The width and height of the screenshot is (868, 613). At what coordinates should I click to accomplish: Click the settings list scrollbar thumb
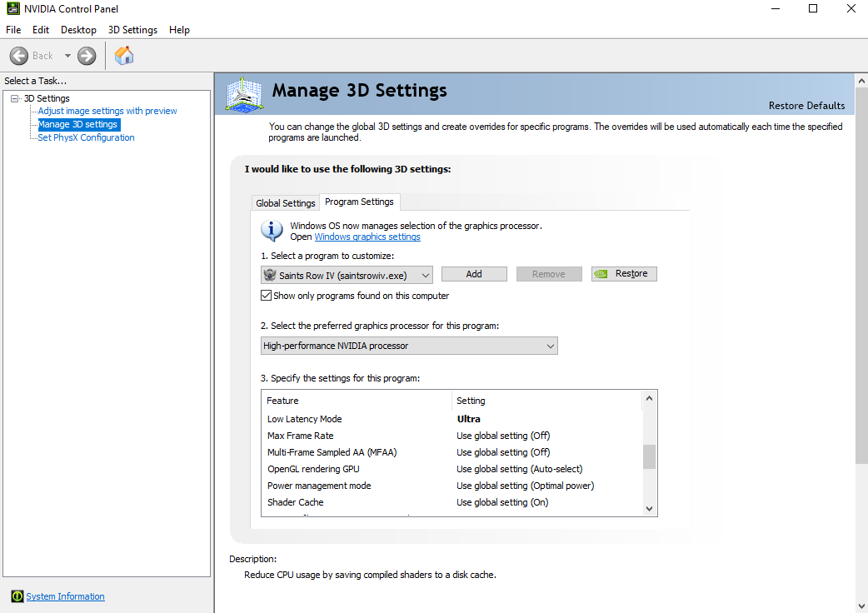click(x=649, y=456)
